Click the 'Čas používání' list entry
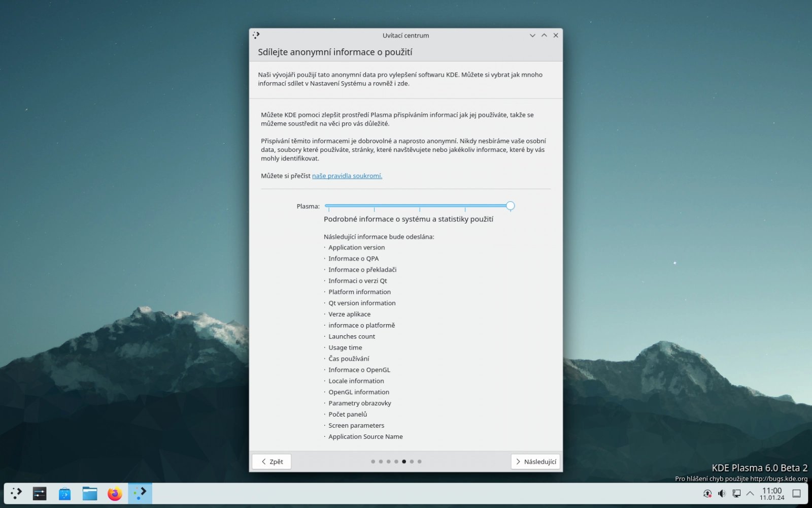 coord(349,359)
